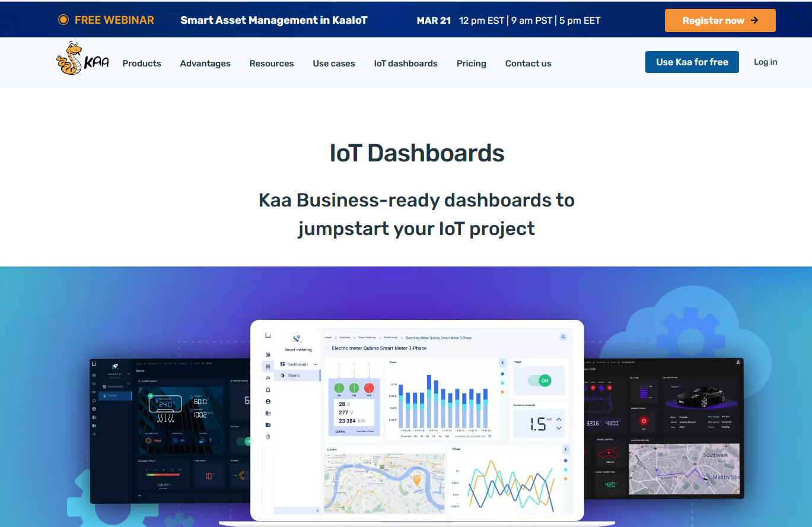Collapse the Voltage chart legend panel

tap(565, 449)
